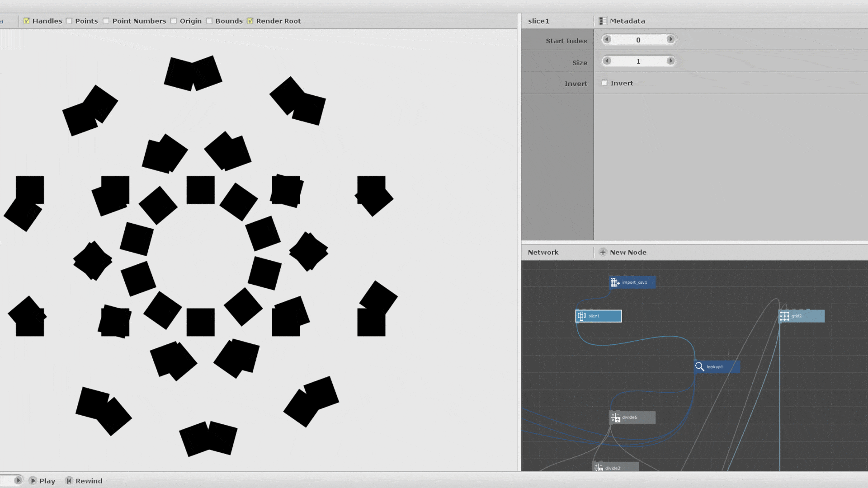868x488 pixels.
Task: Disable the Handles checkbox
Action: pyautogui.click(x=26, y=21)
